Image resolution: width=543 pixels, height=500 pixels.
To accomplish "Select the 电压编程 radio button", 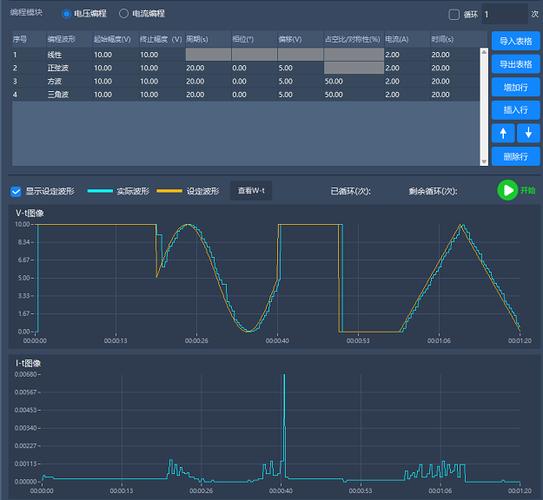I will click(x=66, y=14).
